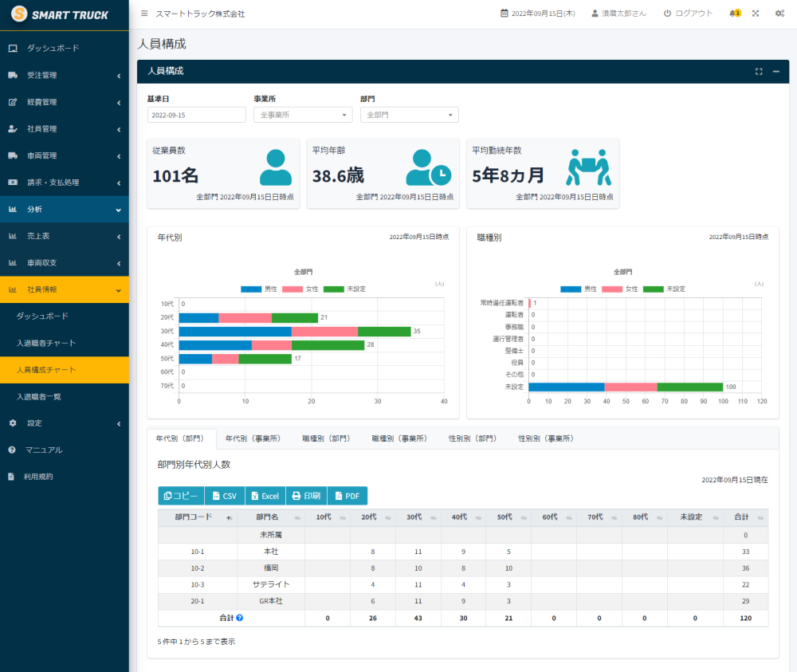Collapse the 人員構成 panel with minus icon

[775, 72]
